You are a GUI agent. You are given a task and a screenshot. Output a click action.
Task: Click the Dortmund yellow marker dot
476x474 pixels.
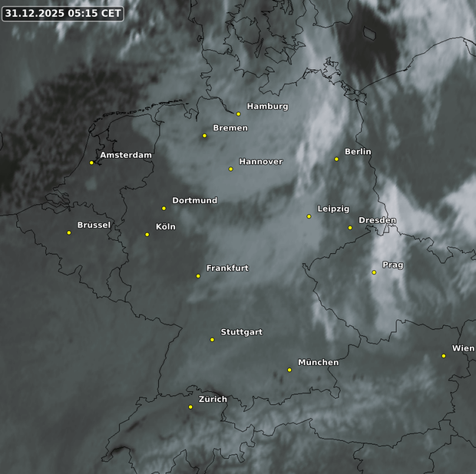coord(164,208)
